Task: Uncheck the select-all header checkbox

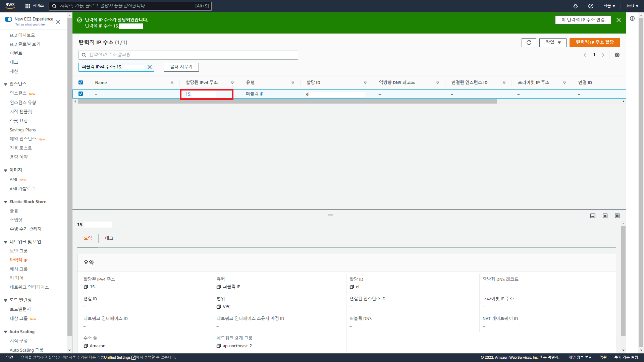Action: click(x=80, y=82)
